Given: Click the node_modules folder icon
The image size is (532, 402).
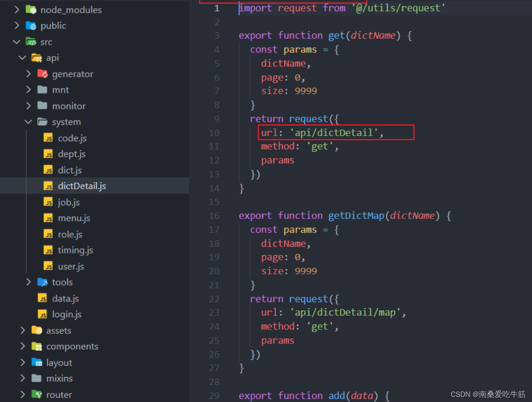Looking at the screenshot, I should coord(31,9).
